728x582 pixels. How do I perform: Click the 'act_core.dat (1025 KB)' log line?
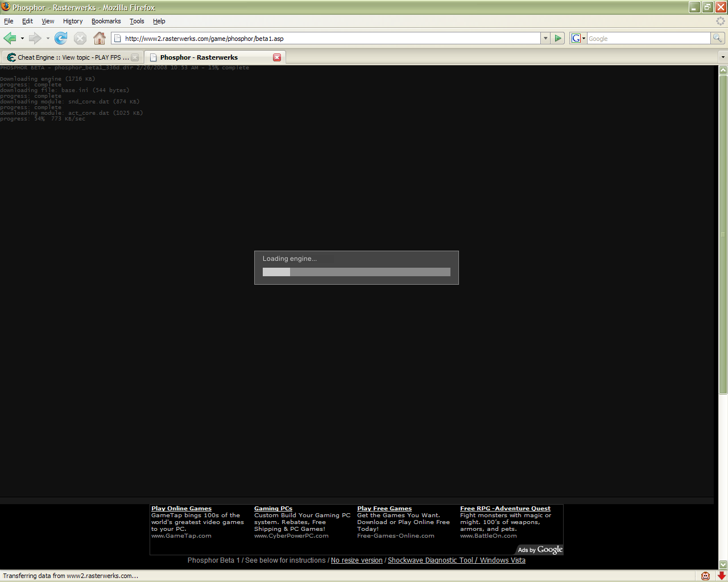tap(72, 113)
